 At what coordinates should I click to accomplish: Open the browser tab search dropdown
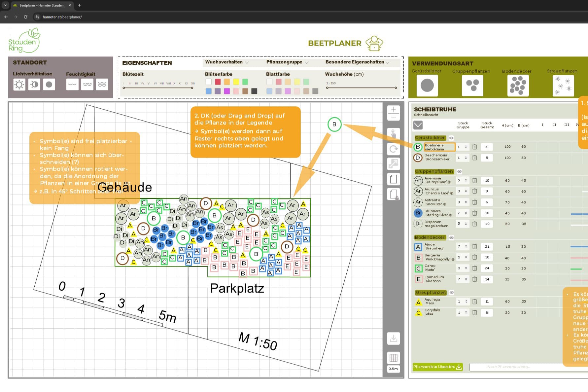5,5
